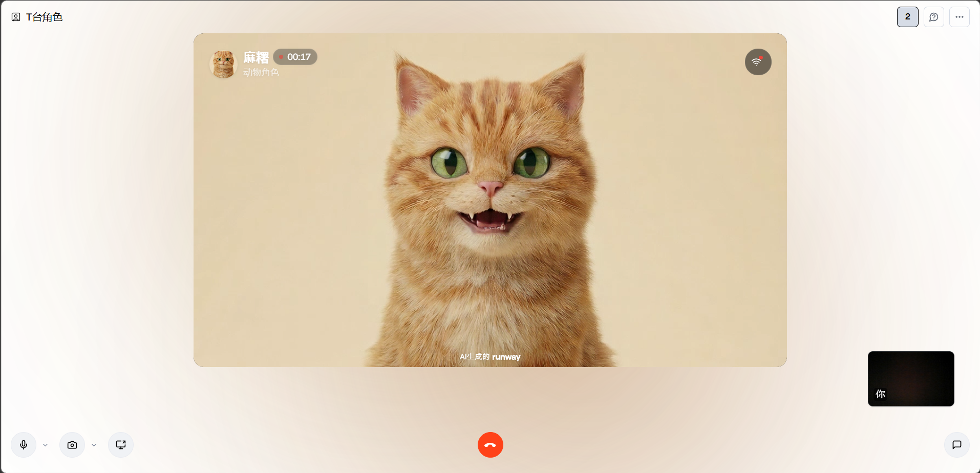The height and width of the screenshot is (473, 980).
Task: Mute the microphone button
Action: coord(24,445)
